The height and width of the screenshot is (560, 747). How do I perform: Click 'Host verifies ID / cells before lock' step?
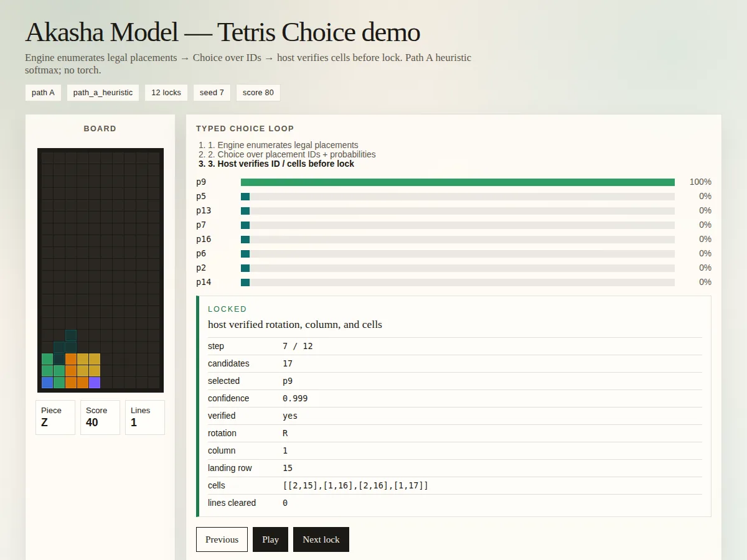point(281,164)
